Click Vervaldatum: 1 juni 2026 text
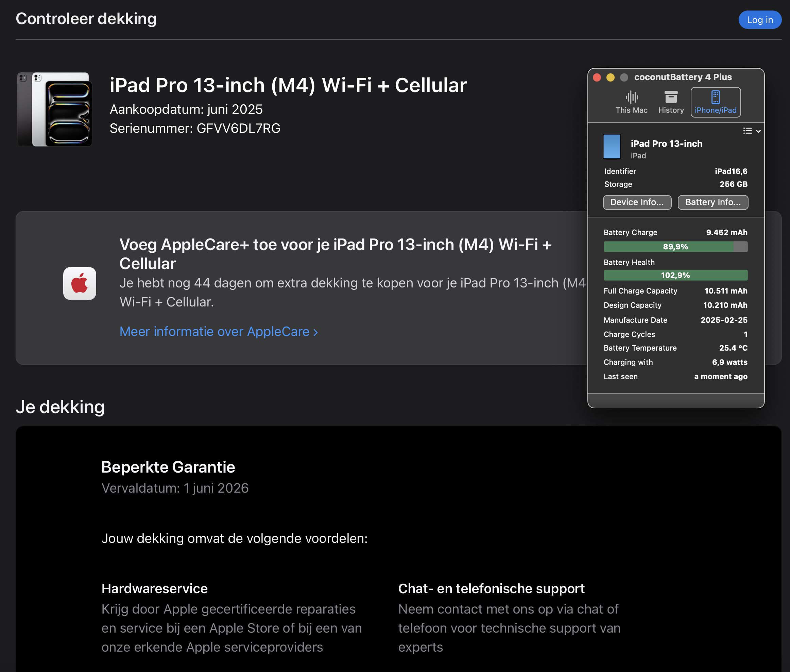Image resolution: width=790 pixels, height=672 pixels. (175, 488)
